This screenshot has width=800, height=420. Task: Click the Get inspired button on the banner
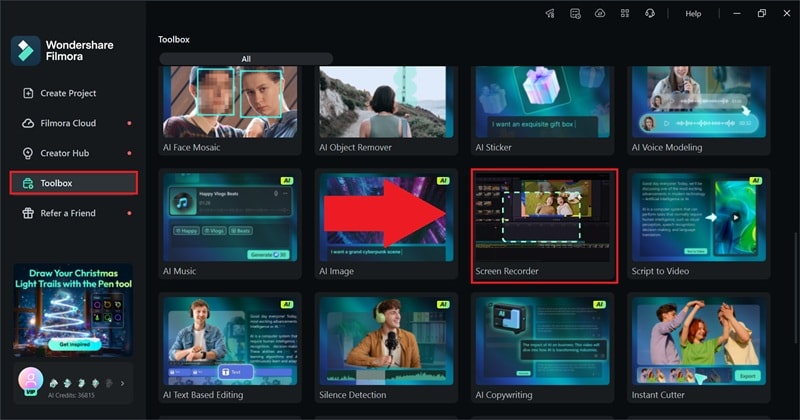(x=74, y=344)
